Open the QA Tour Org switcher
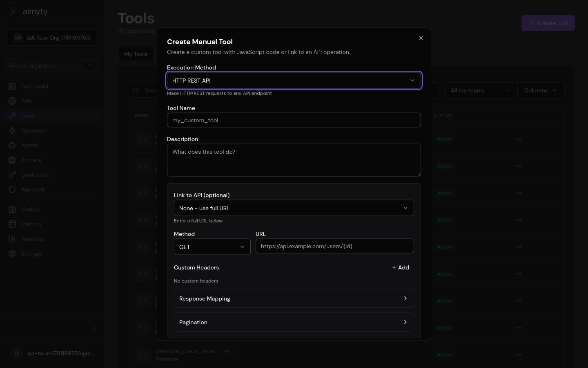Screen dimensions: 588x368 [52, 38]
